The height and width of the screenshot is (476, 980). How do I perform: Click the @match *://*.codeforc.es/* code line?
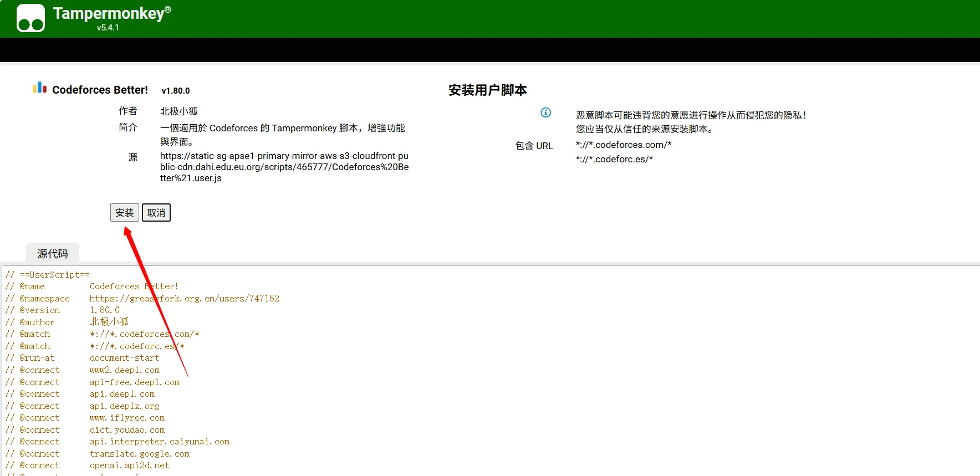click(95, 346)
